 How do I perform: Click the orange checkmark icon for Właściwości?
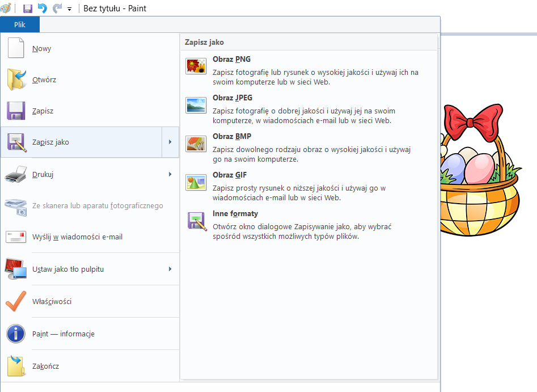(x=16, y=301)
